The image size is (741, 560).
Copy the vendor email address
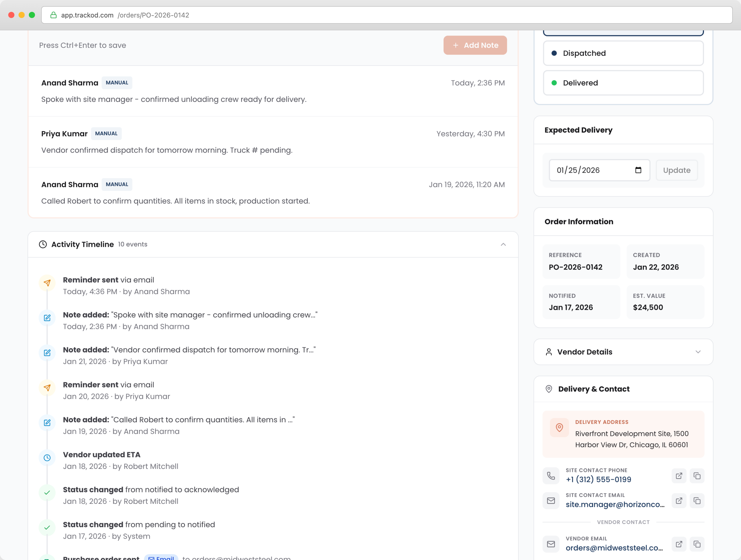[697, 544]
